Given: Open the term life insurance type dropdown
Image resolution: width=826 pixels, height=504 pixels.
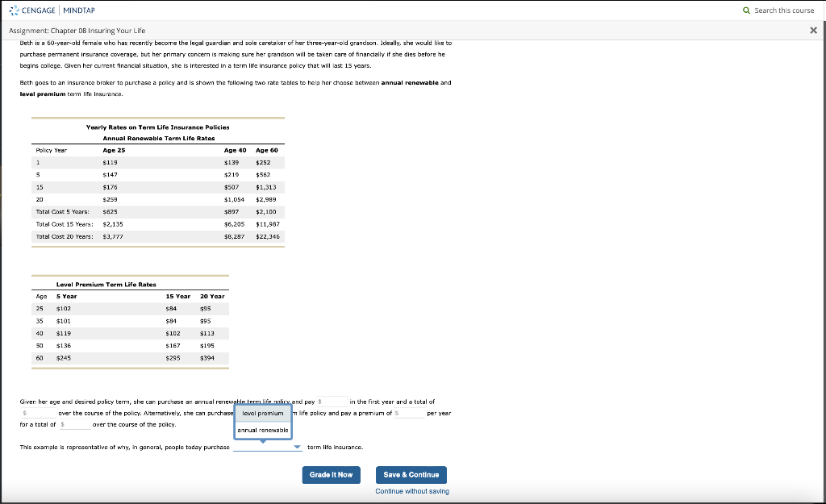Looking at the screenshot, I should (268, 447).
